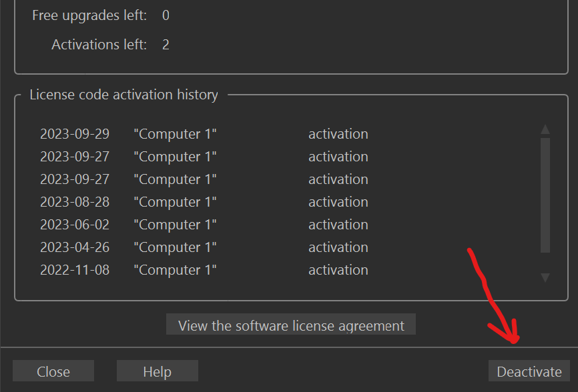Click the Deactivate button
Screen dimensions: 578x392
click(529, 371)
